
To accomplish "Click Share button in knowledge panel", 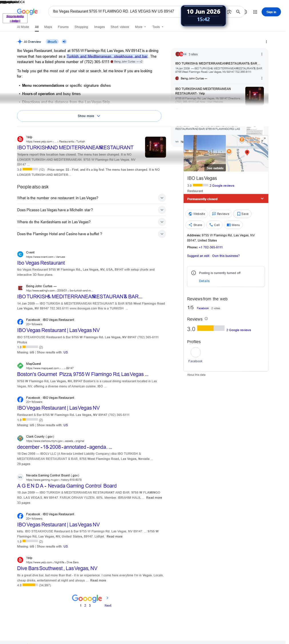I will 195,225.
